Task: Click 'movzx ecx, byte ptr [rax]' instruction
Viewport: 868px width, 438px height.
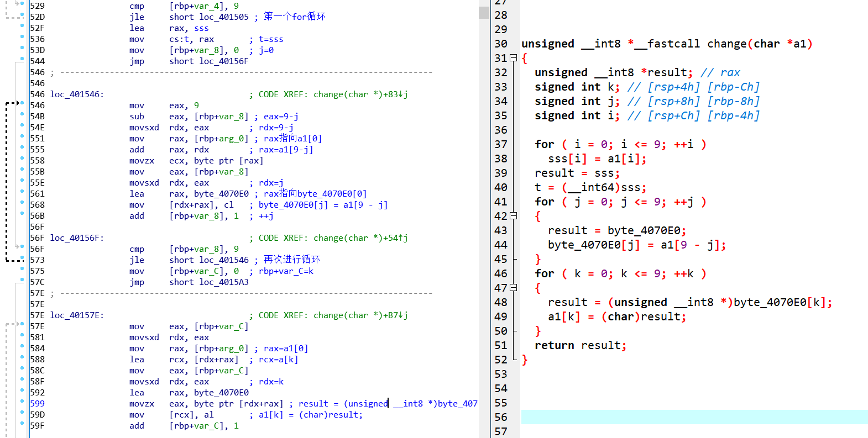Action: [196, 161]
